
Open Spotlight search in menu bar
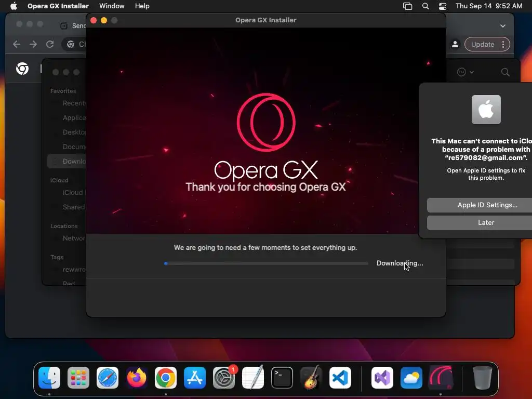425,6
